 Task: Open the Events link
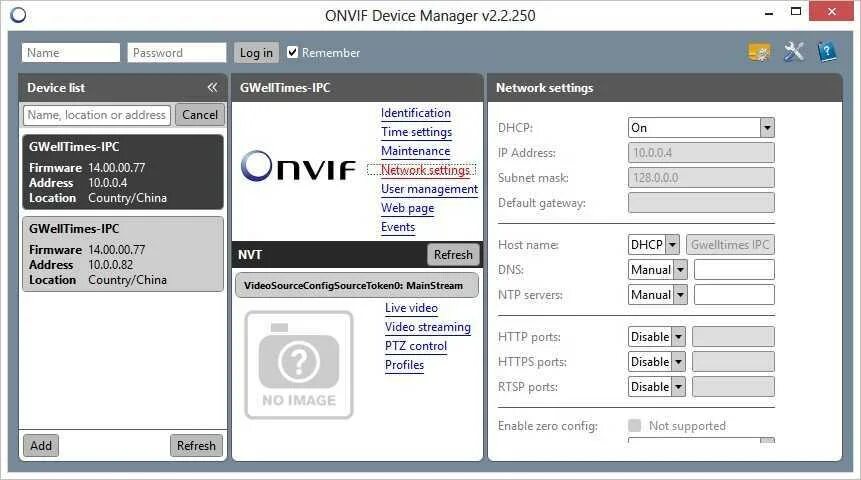click(x=398, y=227)
